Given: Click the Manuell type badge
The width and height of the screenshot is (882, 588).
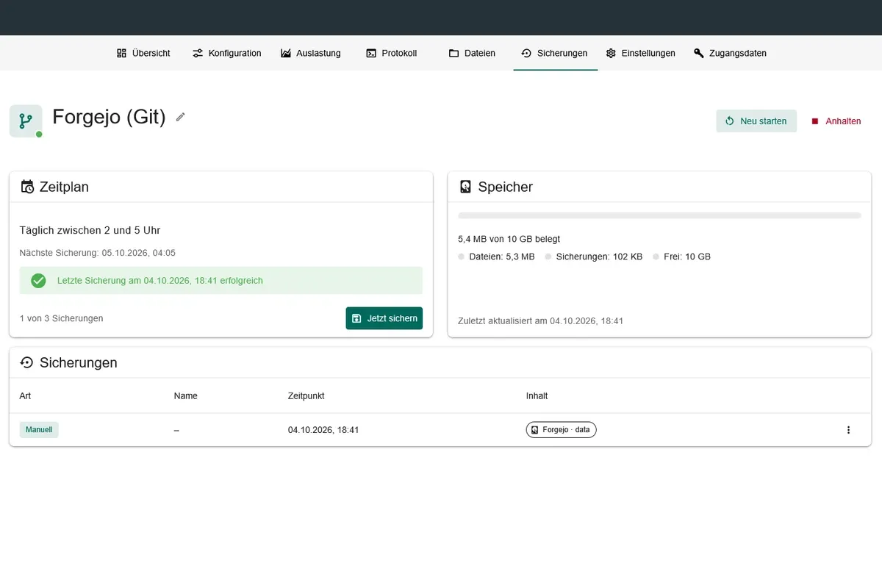Looking at the screenshot, I should [39, 430].
